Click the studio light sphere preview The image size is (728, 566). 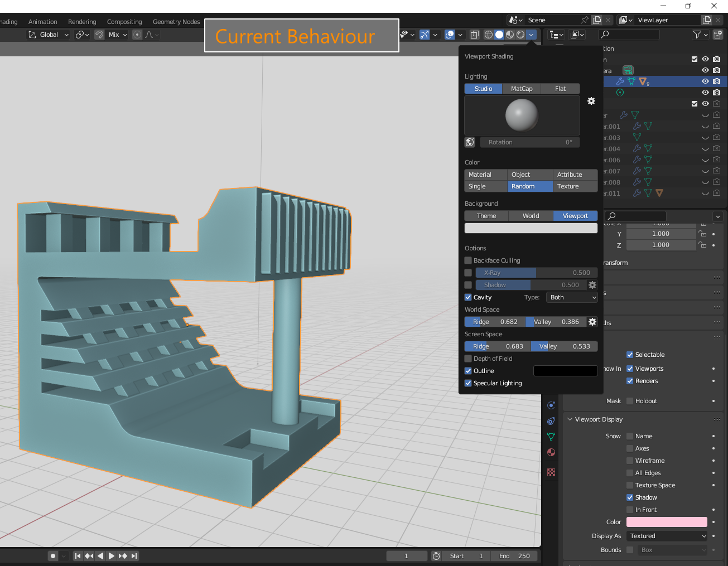coord(522,115)
